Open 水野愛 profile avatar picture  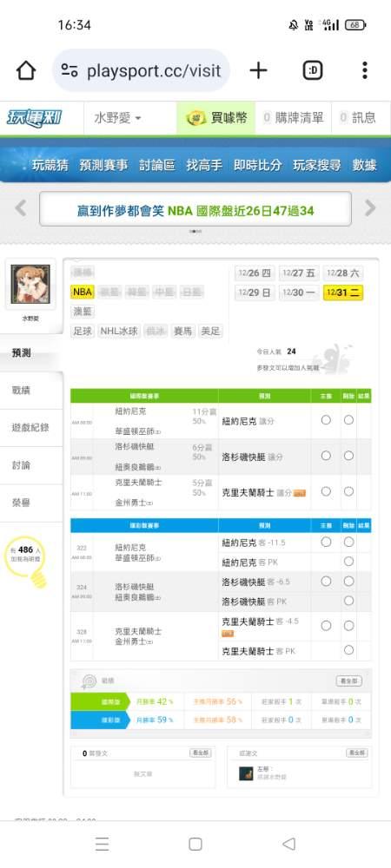click(30, 284)
